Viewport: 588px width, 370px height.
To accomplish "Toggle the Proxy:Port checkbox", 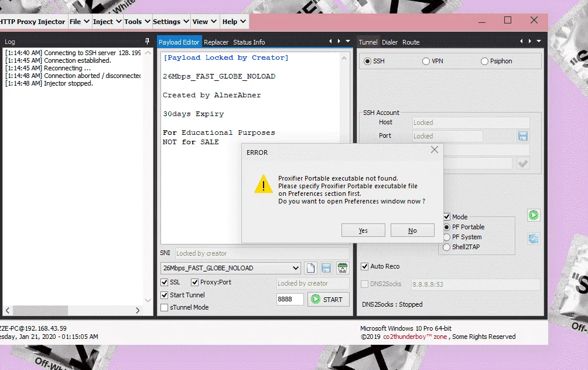I will 194,282.
